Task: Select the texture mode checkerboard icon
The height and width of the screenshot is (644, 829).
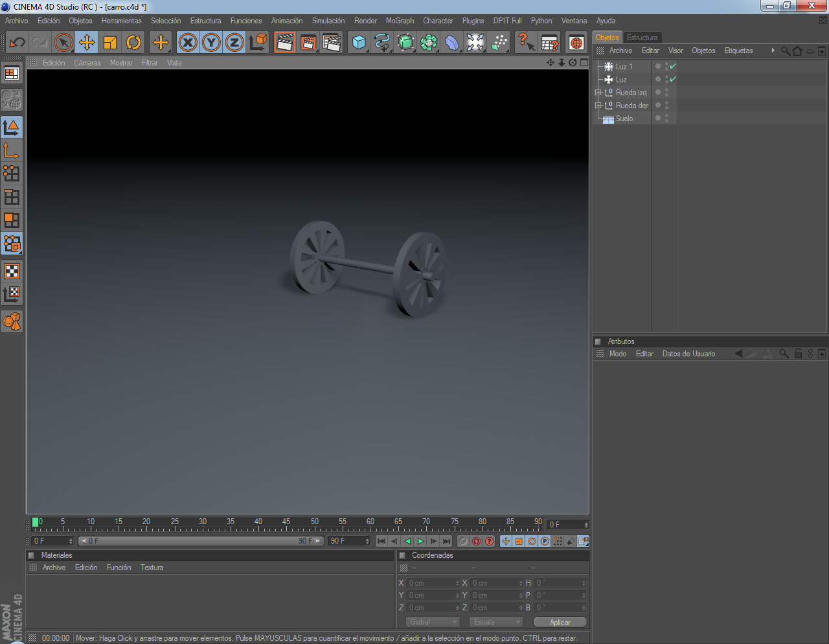Action: (12, 271)
